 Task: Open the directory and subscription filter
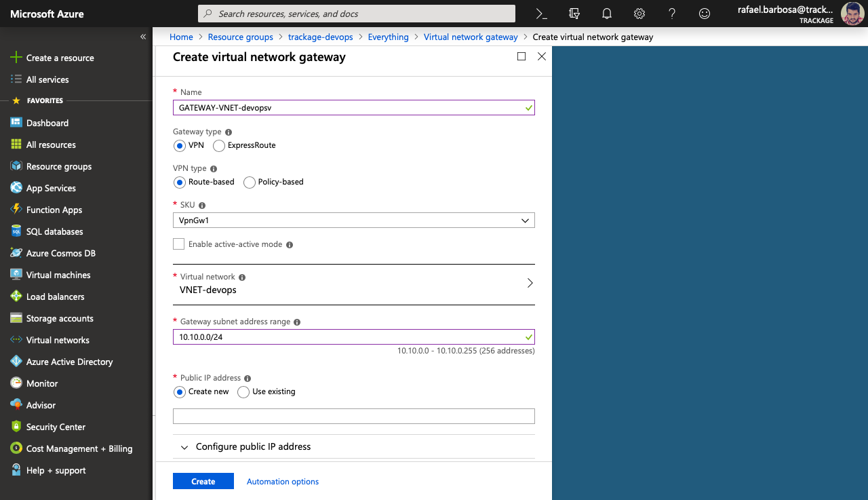pyautogui.click(x=574, y=14)
